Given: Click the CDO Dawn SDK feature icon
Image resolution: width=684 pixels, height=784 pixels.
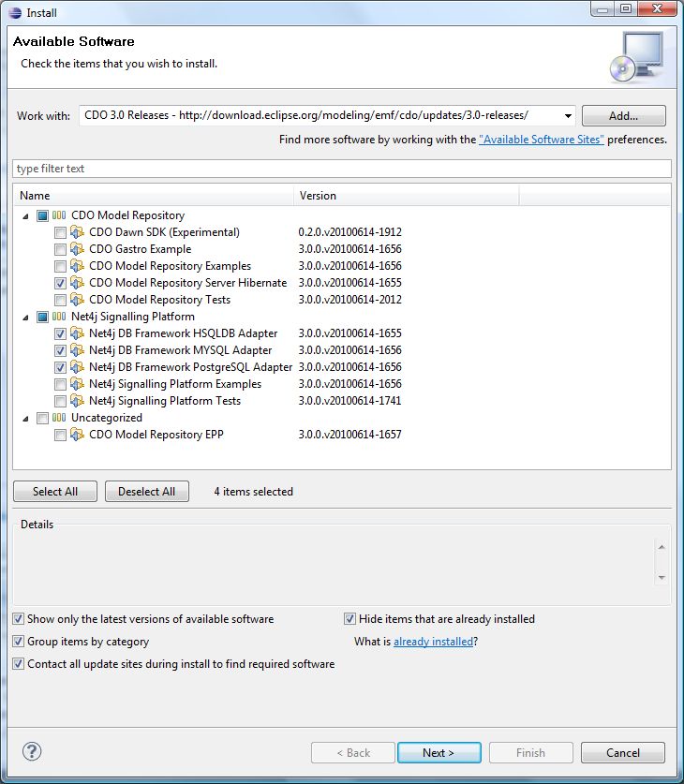Looking at the screenshot, I should pos(77,232).
